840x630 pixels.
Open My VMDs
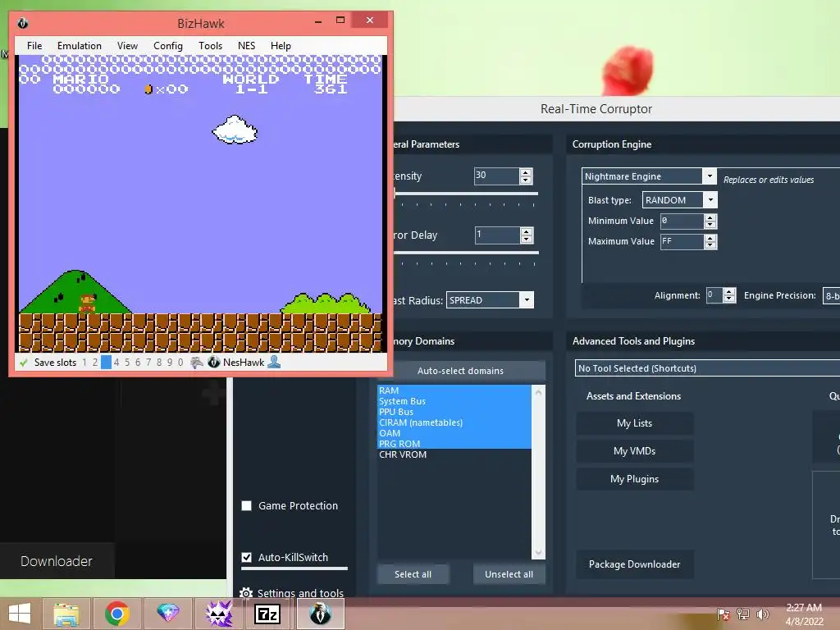(635, 451)
